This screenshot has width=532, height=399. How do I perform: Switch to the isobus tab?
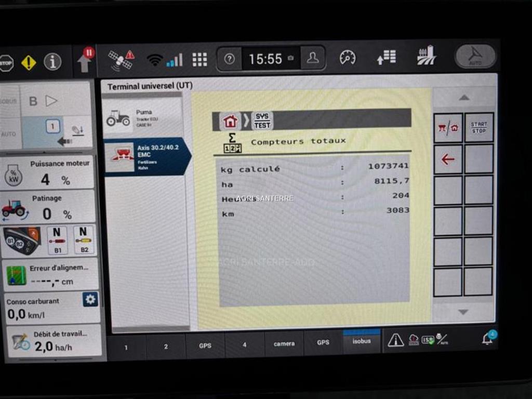pyautogui.click(x=362, y=341)
